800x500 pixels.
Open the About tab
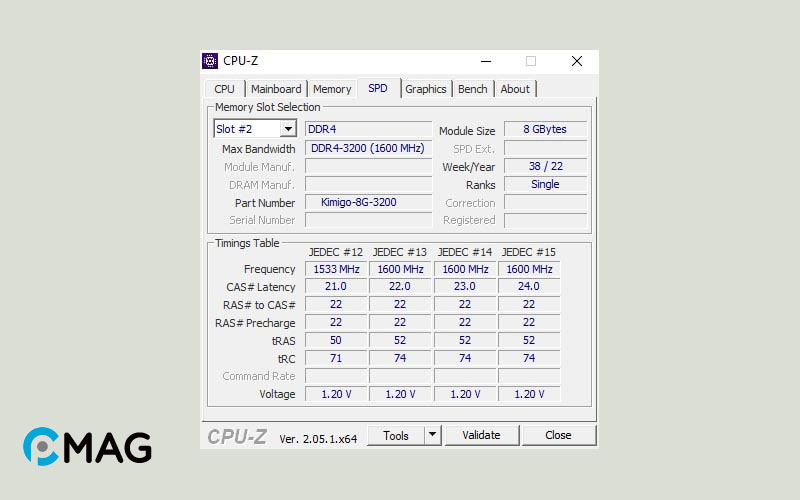point(515,89)
